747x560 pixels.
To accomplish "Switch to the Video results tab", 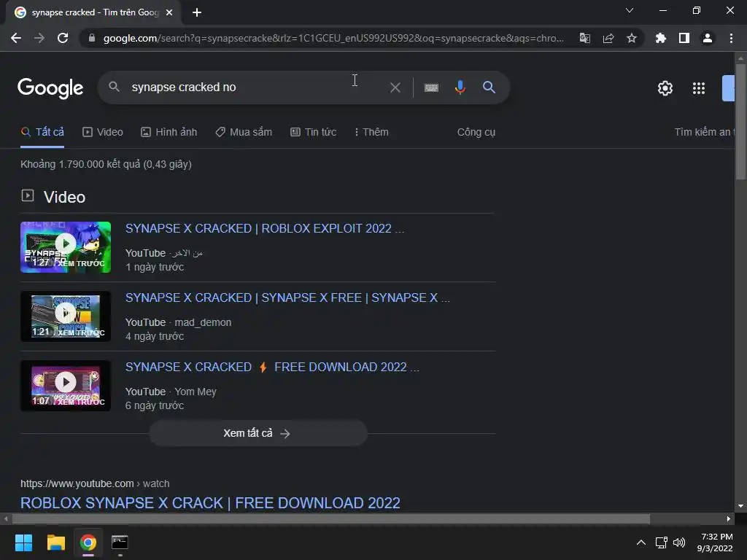I will pos(102,132).
